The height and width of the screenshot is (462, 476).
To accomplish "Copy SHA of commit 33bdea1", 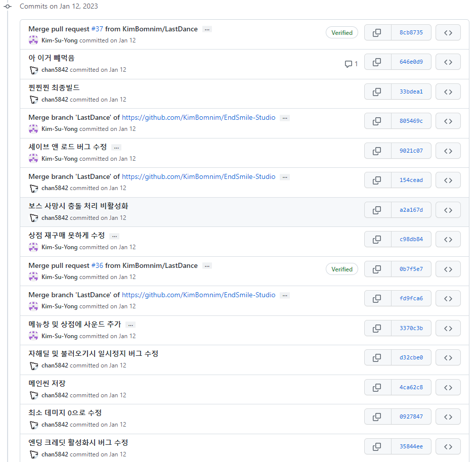I will (x=377, y=91).
